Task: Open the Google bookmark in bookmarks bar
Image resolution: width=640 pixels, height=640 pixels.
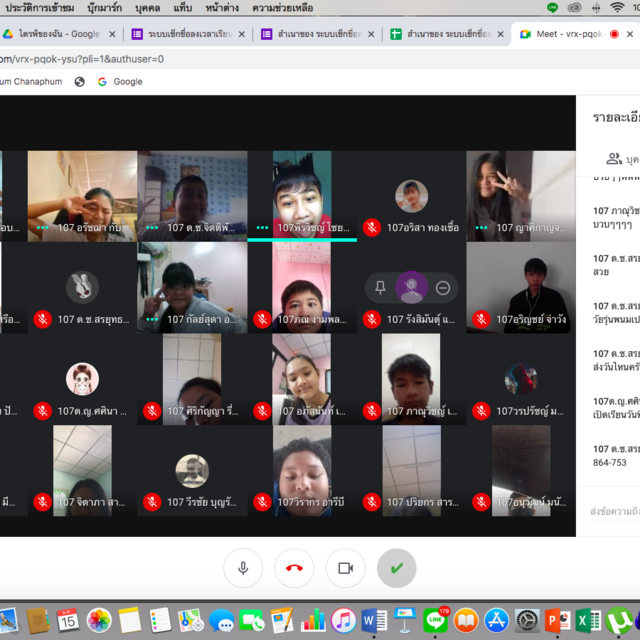Action: [x=120, y=82]
